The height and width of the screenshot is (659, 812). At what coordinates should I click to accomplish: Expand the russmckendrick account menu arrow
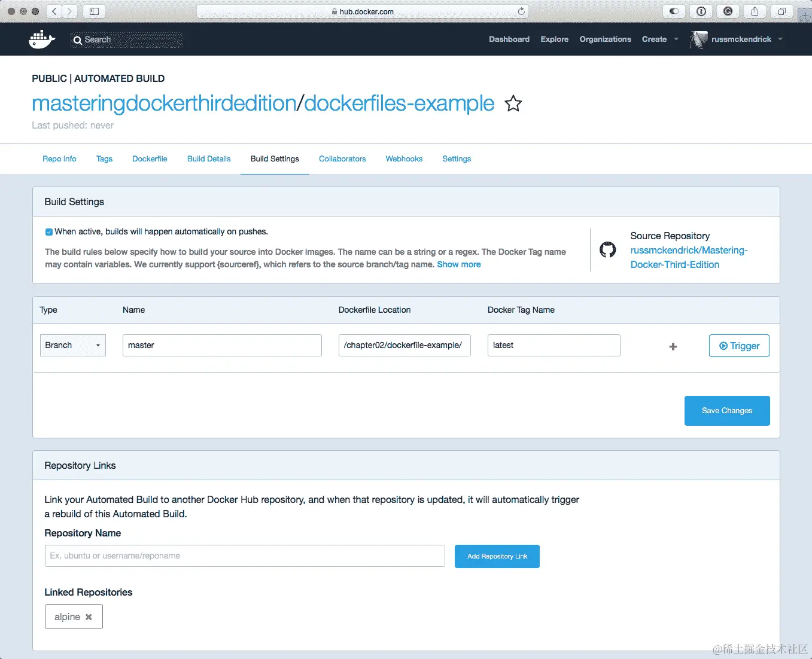[x=780, y=39]
